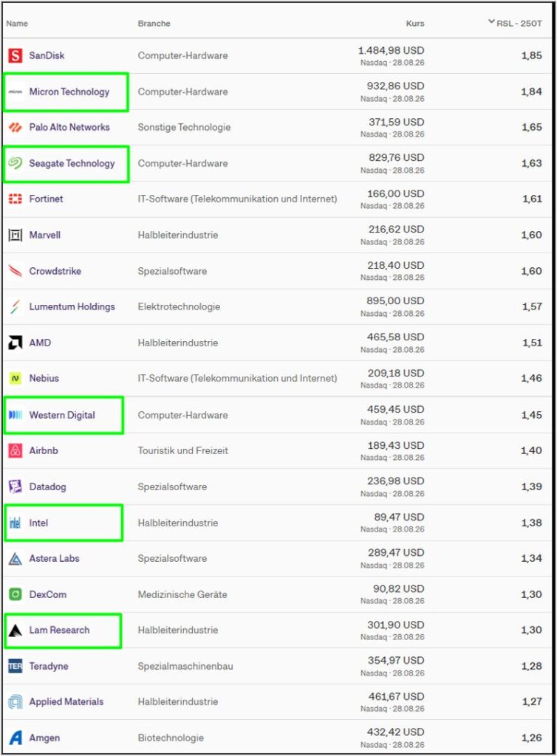Viewport: 557px width, 756px height.
Task: Select the Biotechnologie sector text
Action: coord(171,738)
